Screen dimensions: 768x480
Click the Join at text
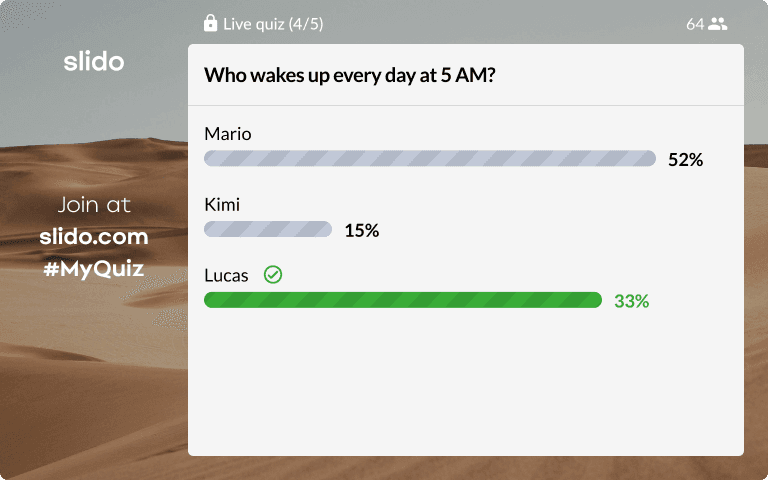click(94, 205)
